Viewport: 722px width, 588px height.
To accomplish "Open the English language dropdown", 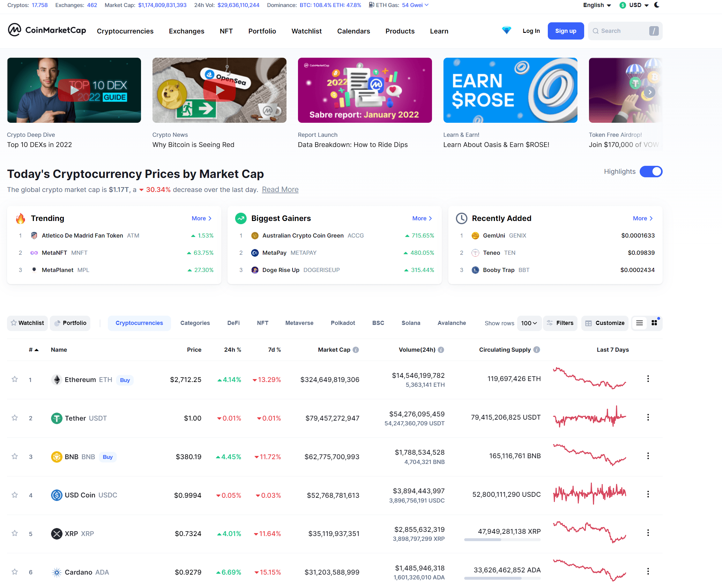I will click(597, 5).
